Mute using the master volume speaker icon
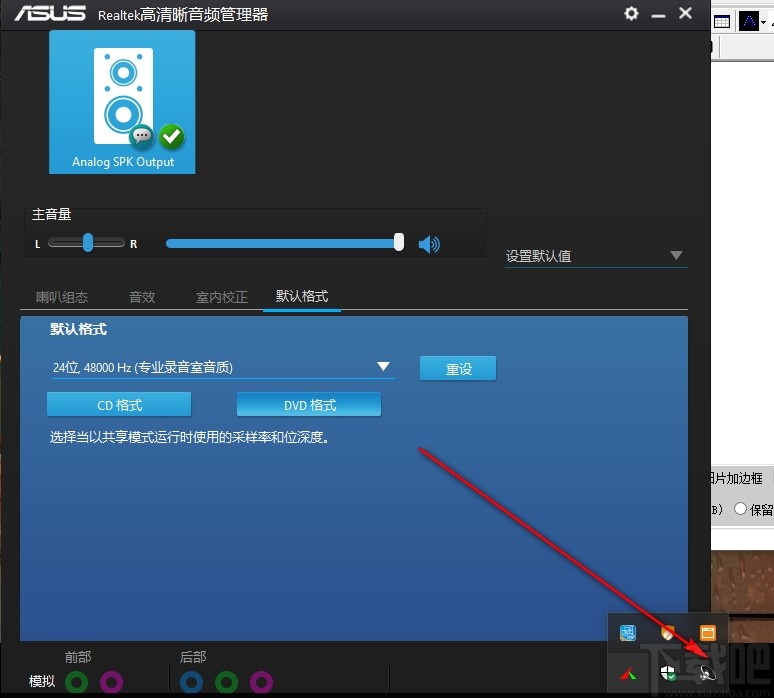774x698 pixels. 429,244
